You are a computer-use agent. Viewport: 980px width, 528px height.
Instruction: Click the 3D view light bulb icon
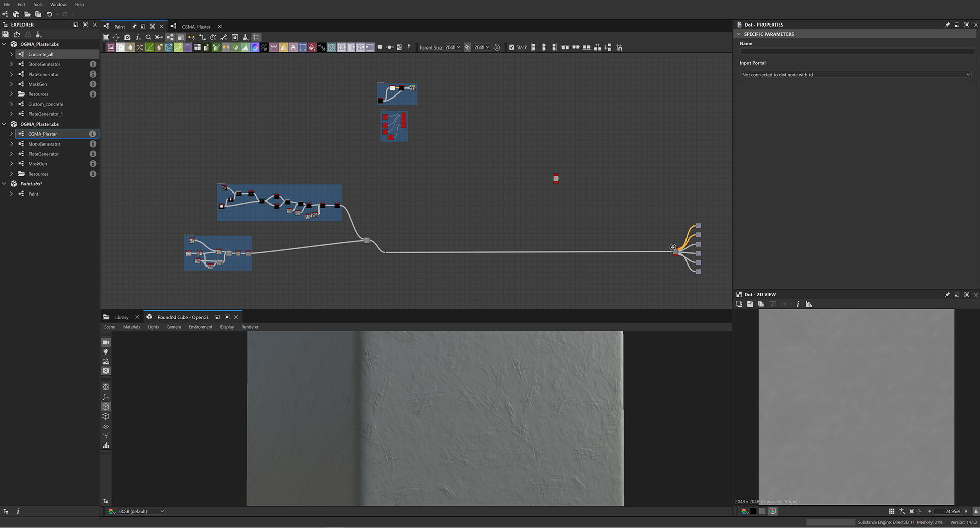106,352
